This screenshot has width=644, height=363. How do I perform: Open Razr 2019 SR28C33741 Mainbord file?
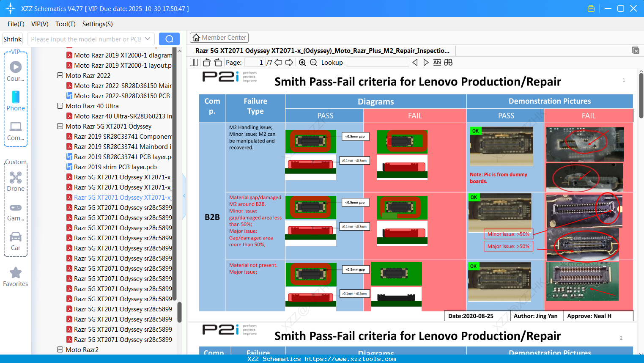[x=123, y=146]
